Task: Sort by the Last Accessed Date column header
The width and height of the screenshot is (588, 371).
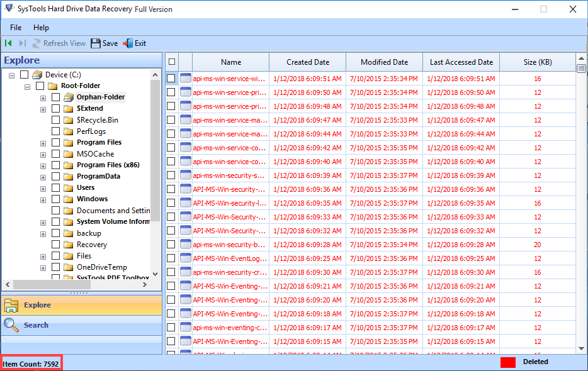Action: (x=461, y=62)
